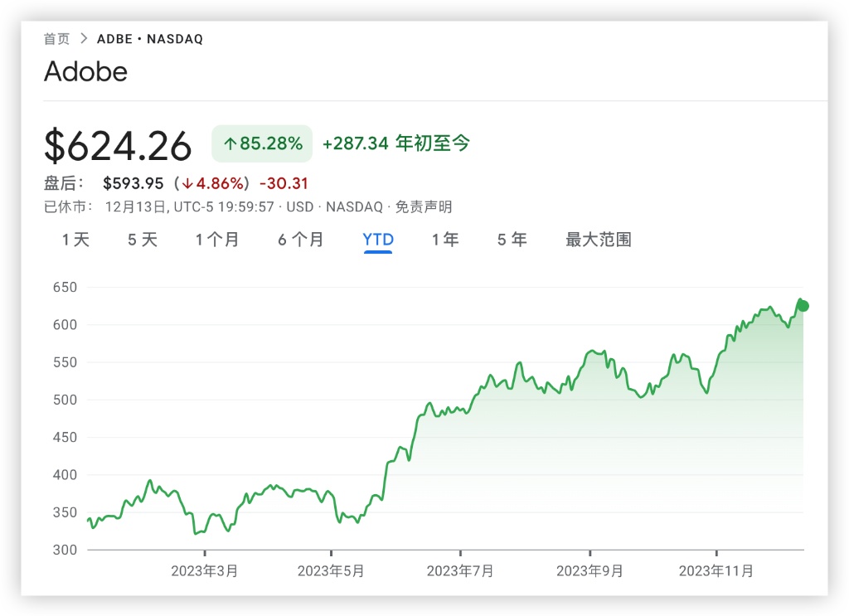Select the YTD tab
The width and height of the screenshot is (849, 616).
point(378,240)
